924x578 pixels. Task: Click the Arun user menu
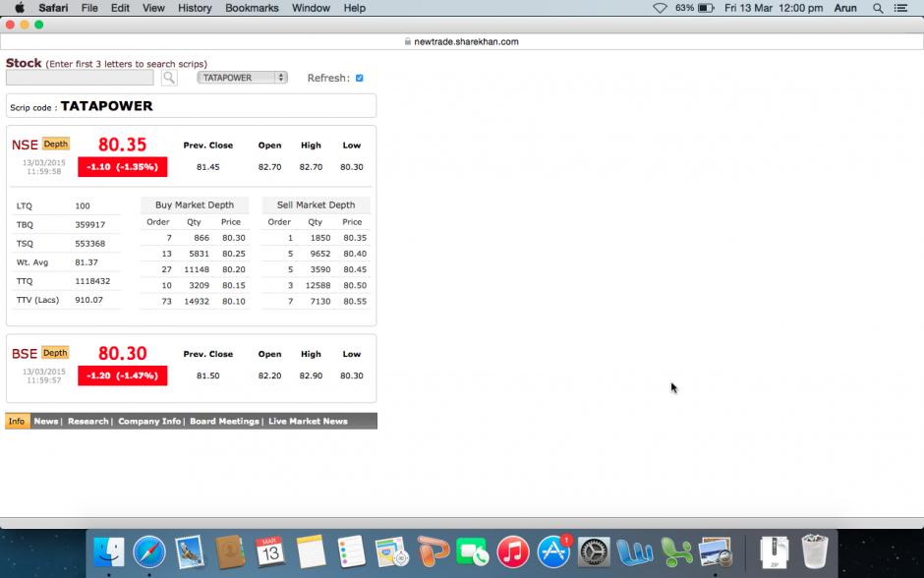point(845,8)
